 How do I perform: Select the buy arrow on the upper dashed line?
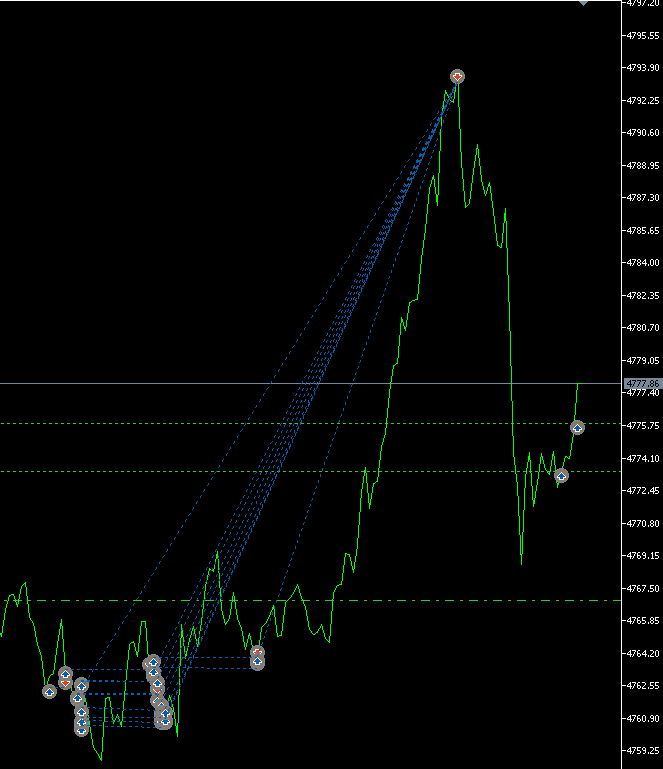[577, 427]
